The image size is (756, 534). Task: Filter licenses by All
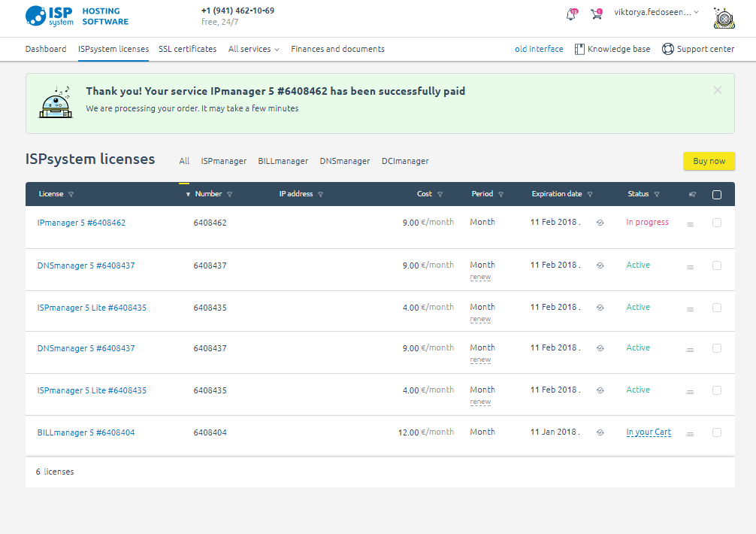(184, 161)
